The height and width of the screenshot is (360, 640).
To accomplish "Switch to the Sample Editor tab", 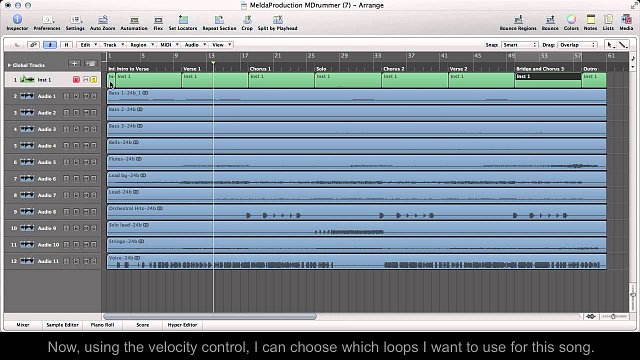I will 62,325.
